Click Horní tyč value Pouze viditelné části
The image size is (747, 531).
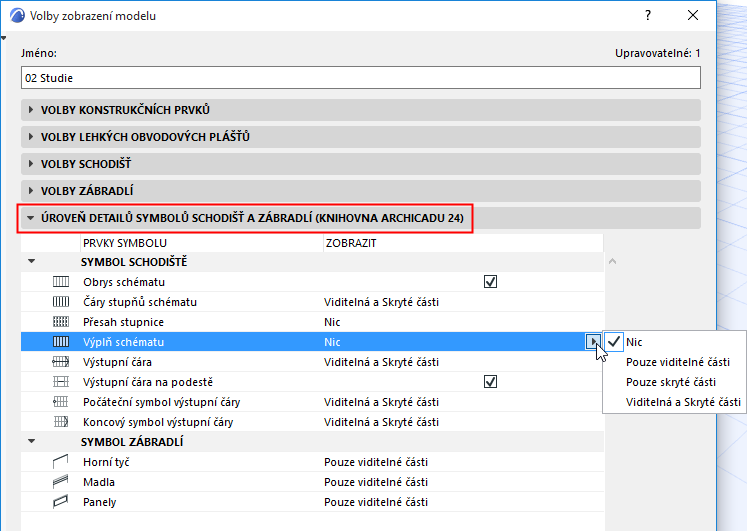pyautogui.click(x=376, y=462)
